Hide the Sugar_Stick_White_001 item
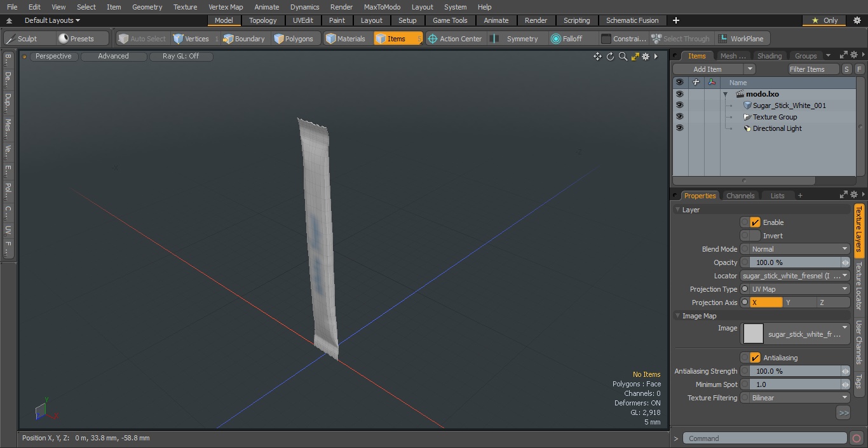This screenshot has height=448, width=868. 679,105
